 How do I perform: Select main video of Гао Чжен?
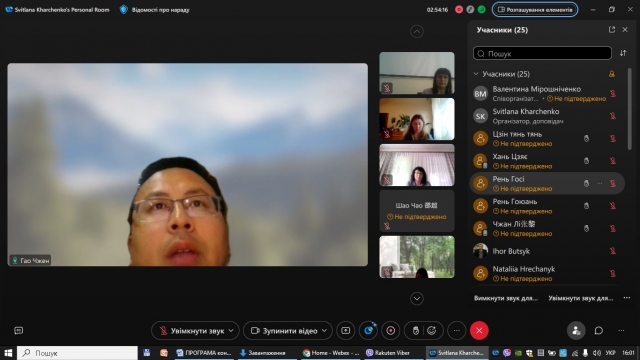click(187, 164)
